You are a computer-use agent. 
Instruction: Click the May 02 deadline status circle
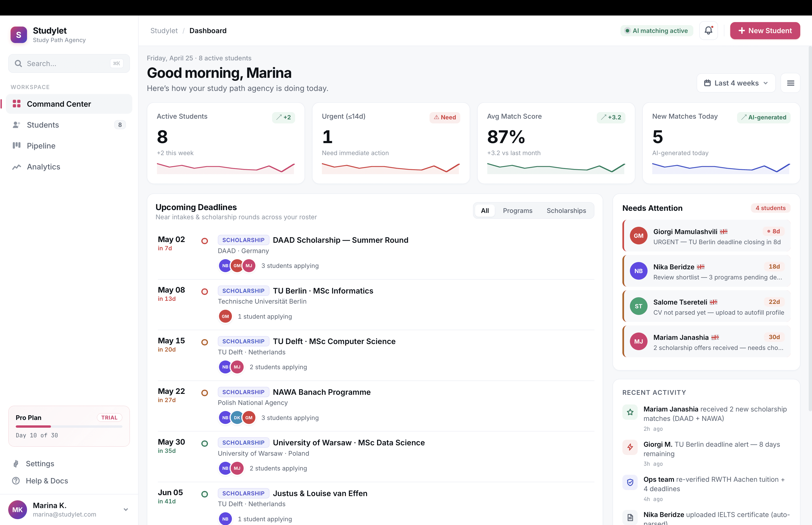(204, 241)
